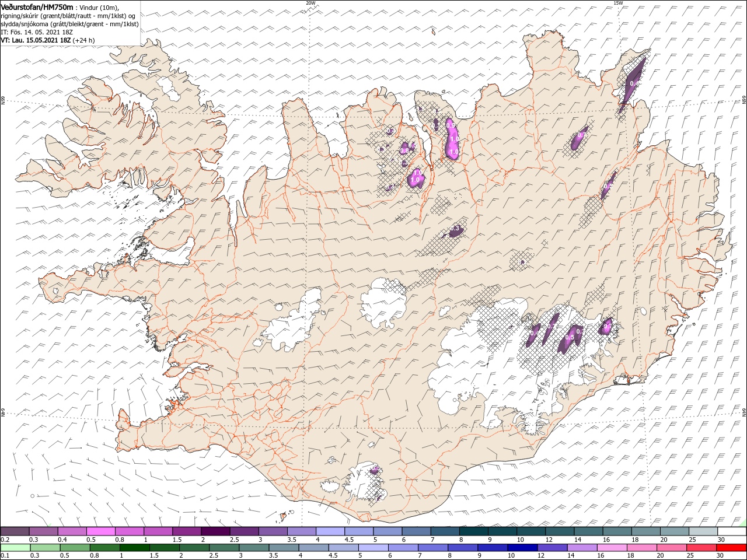Select the dark purple 2 snow legend swatch
The width and height of the screenshot is (747, 560).
(215, 531)
